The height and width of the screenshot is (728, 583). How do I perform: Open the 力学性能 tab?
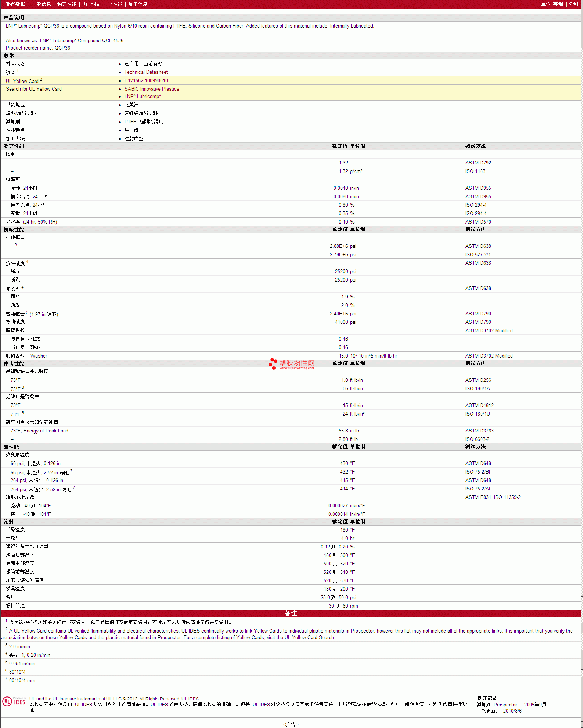coord(92,4)
